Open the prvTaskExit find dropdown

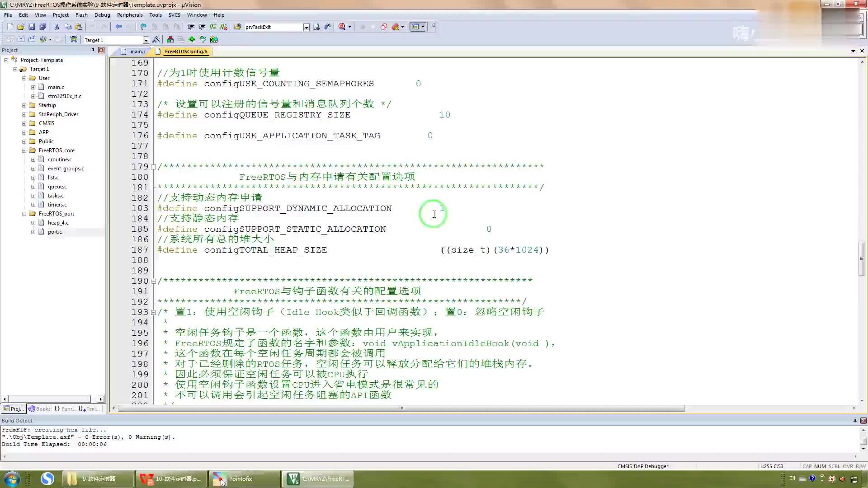pyautogui.click(x=306, y=27)
